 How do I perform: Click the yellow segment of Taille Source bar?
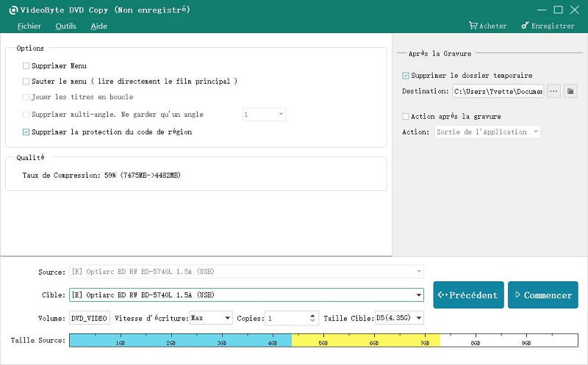pyautogui.click(x=366, y=340)
